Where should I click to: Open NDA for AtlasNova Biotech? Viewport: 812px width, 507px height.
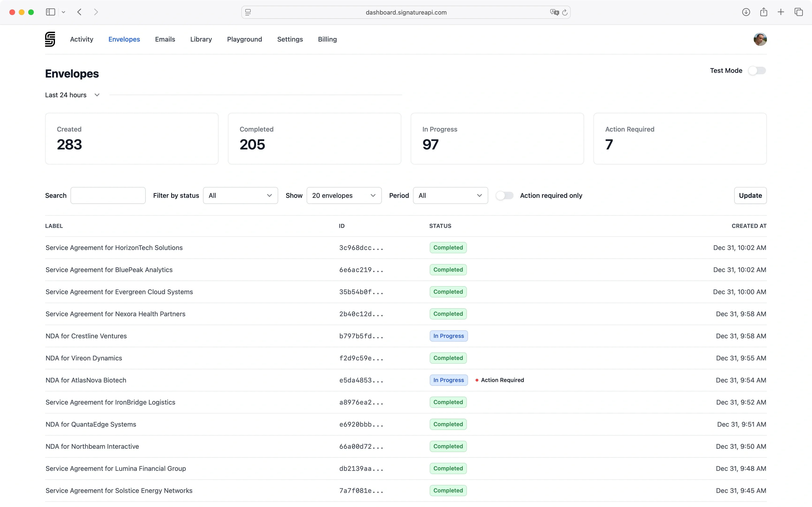click(x=86, y=380)
